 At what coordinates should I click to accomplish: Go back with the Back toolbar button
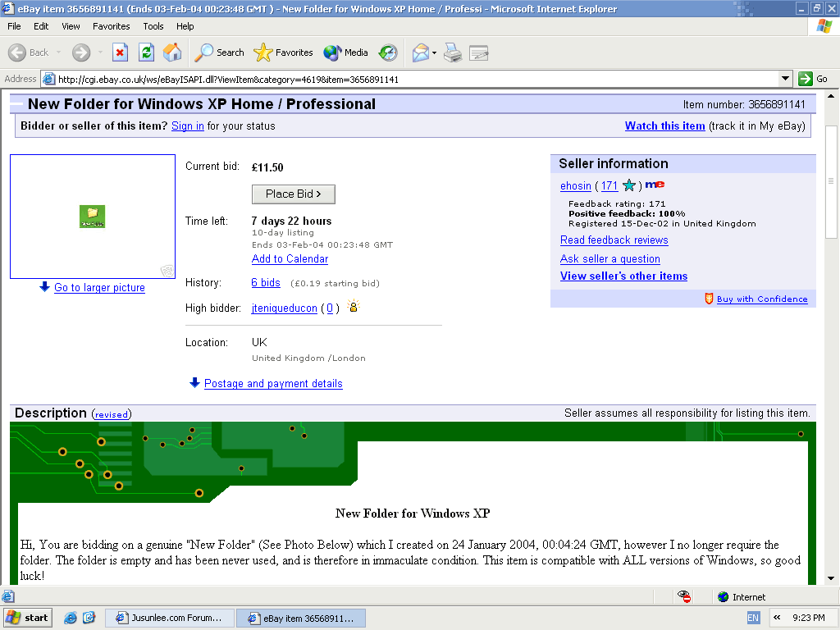pyautogui.click(x=28, y=52)
